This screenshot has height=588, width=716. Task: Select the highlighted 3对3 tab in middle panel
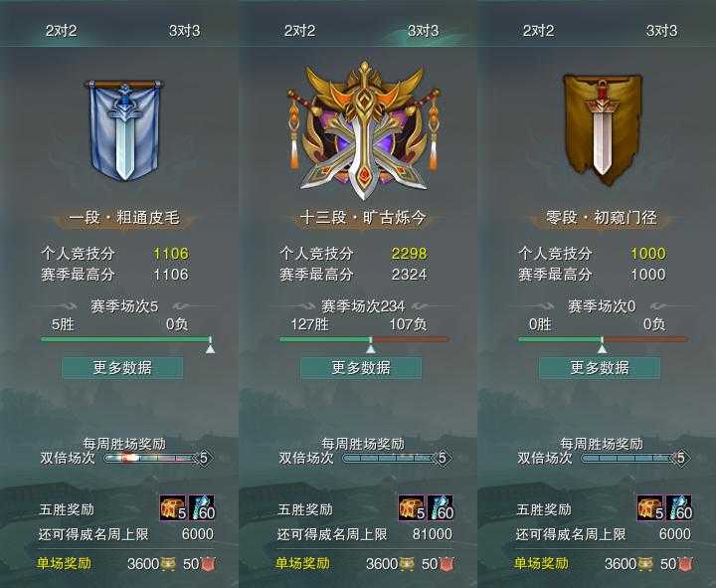tap(423, 31)
